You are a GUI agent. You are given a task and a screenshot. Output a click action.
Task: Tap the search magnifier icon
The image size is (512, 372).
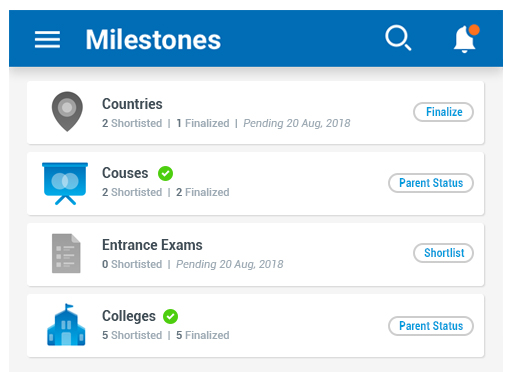point(398,38)
